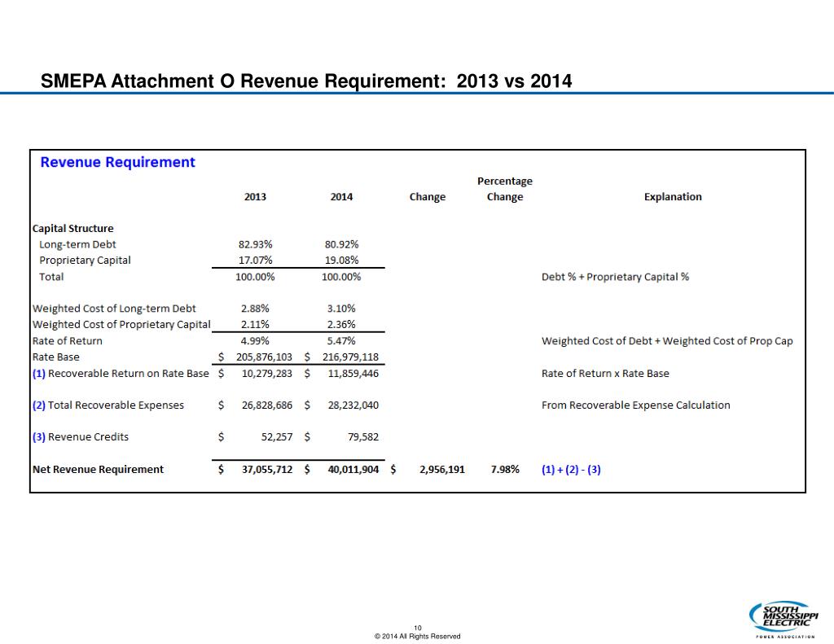Click explanation From Recoverable Expense Calculation

click(635, 405)
